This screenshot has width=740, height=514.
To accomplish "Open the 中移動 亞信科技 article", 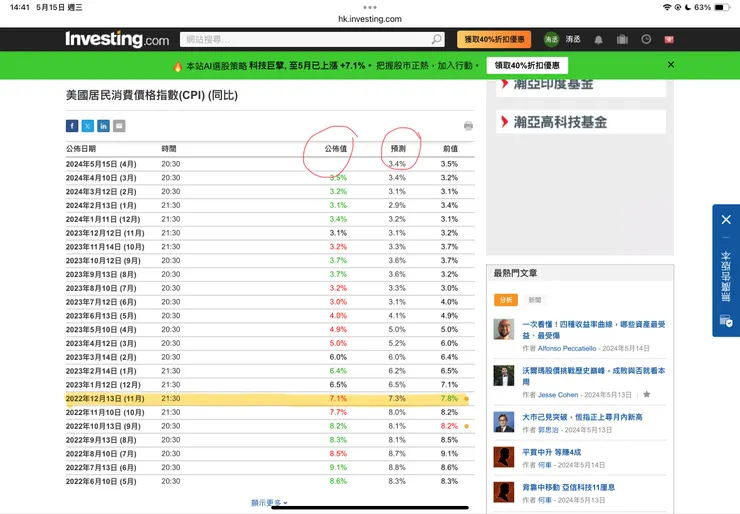I will click(568, 487).
